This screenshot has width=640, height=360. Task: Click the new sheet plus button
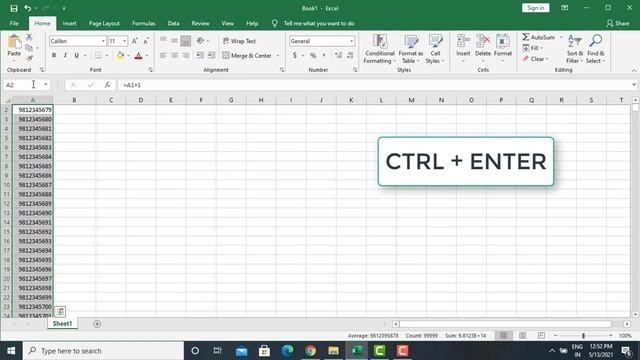point(97,324)
